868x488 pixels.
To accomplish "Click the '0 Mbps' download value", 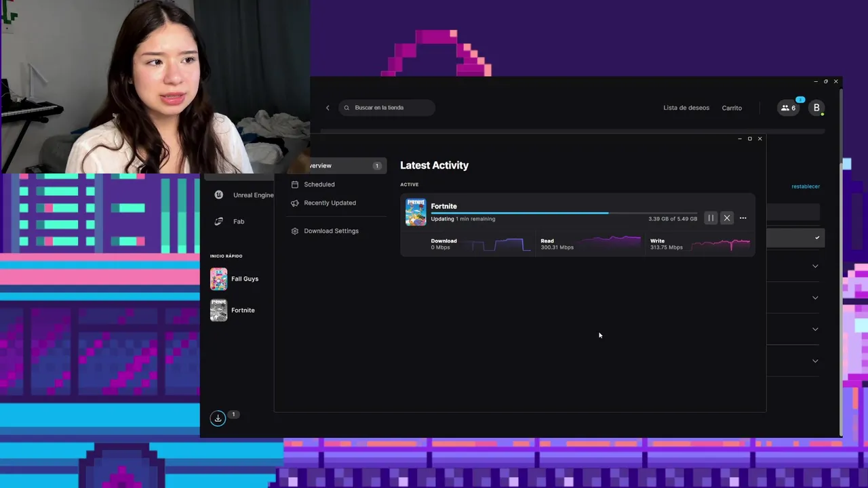I will point(440,247).
